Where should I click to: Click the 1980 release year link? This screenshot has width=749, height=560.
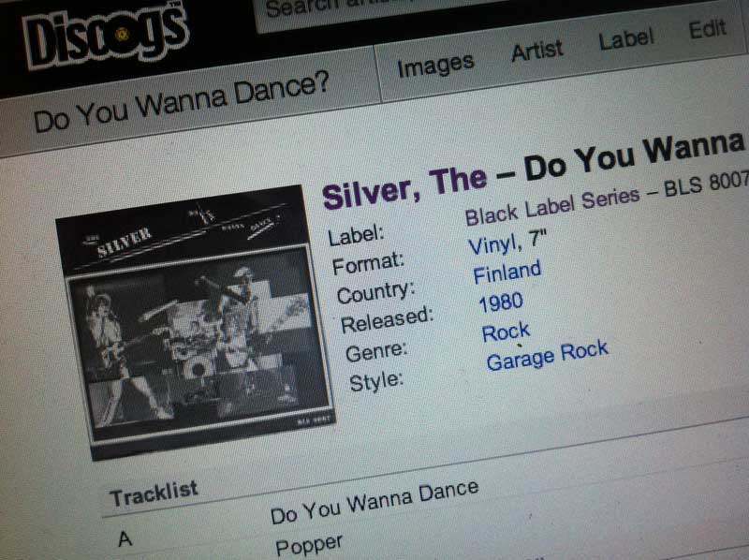501,302
